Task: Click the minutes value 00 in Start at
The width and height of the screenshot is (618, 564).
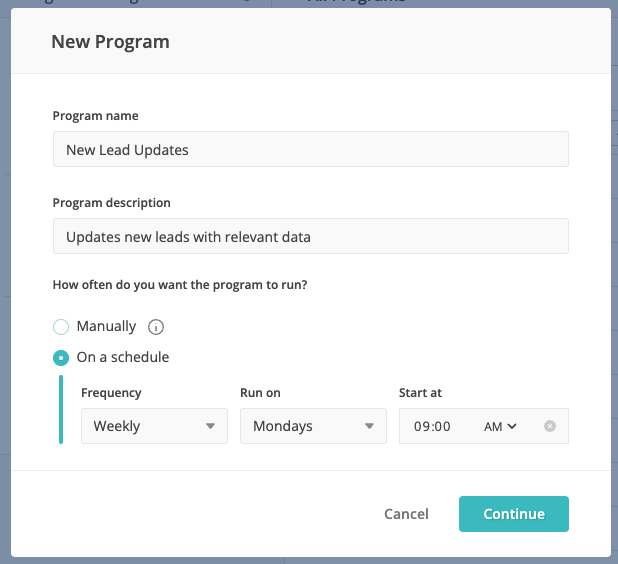Action: click(442, 426)
